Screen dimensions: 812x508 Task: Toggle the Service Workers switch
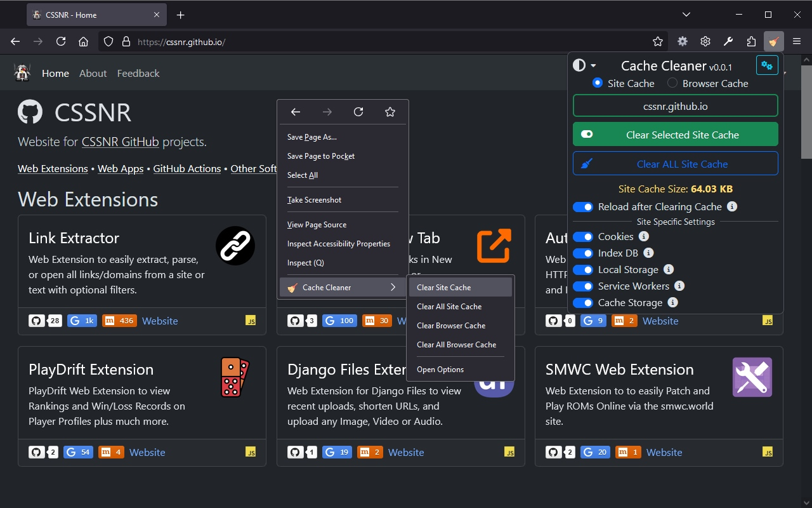click(583, 286)
